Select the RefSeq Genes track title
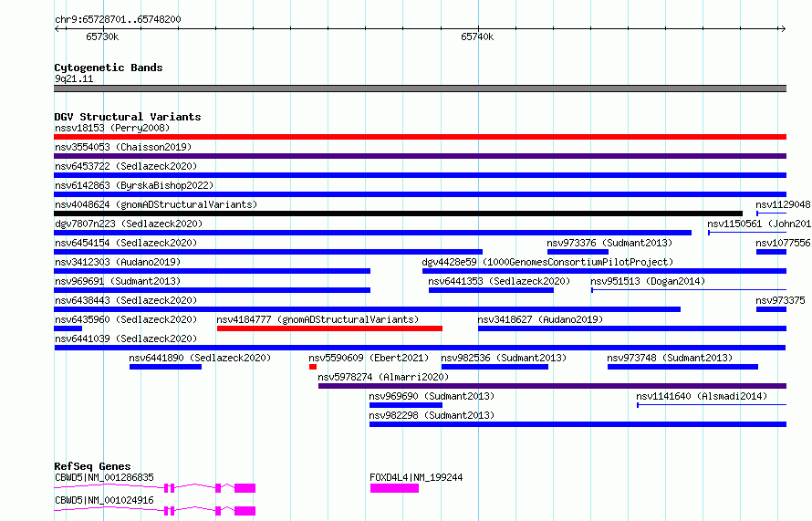 click(x=92, y=466)
